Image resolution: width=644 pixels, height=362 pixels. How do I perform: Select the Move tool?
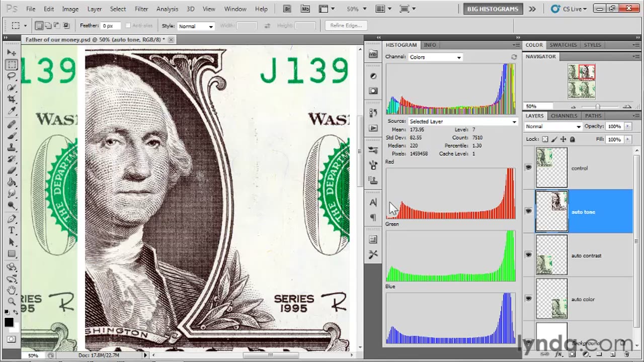pyautogui.click(x=12, y=52)
